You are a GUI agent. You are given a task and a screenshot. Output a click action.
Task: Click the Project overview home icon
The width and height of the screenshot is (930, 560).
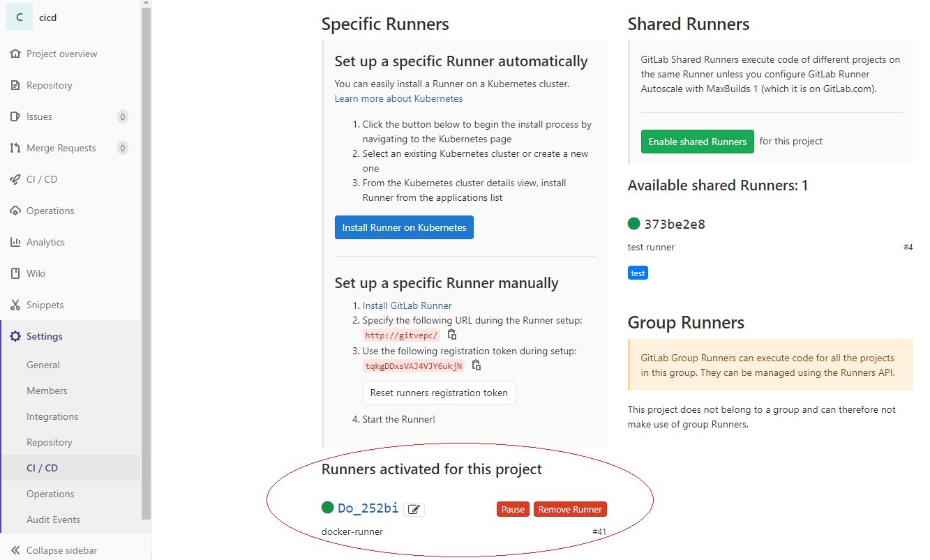click(15, 54)
